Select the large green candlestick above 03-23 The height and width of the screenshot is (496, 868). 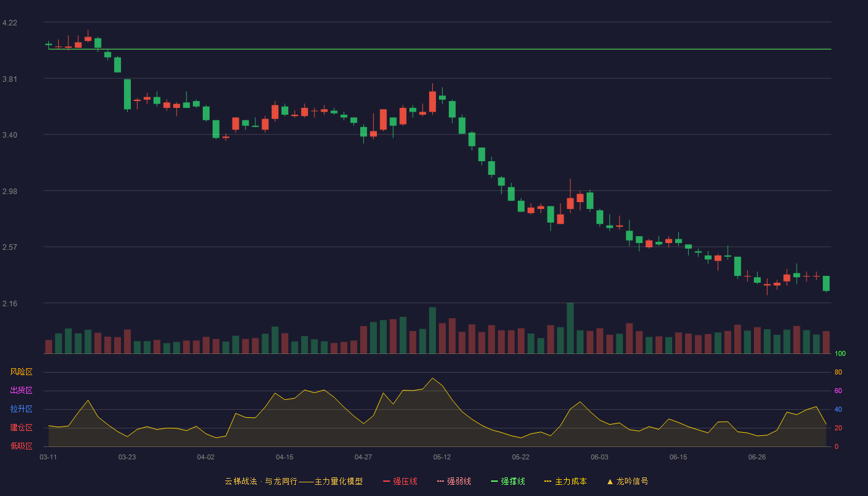[x=127, y=94]
